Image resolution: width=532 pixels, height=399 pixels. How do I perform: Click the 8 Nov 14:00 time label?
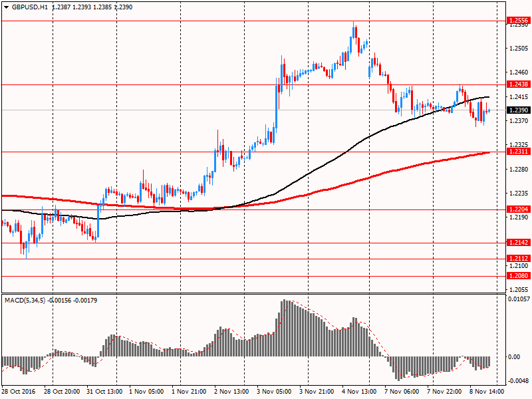coord(487,391)
